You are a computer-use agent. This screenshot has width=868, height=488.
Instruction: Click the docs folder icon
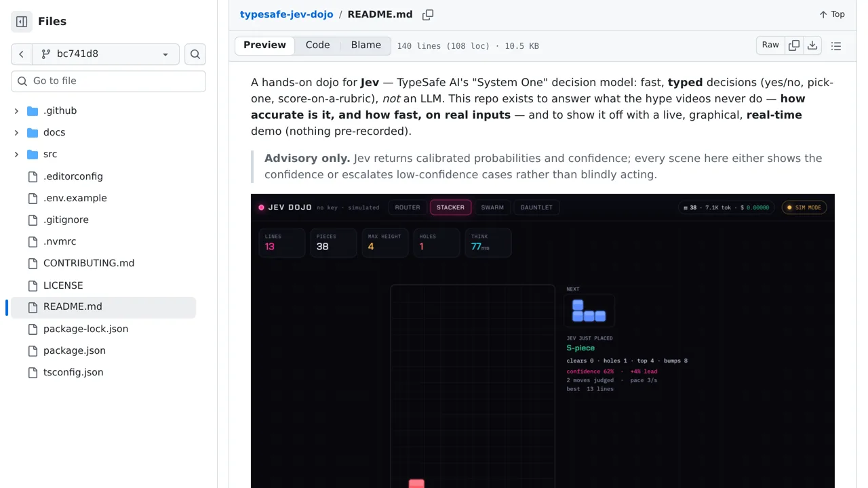pos(33,132)
